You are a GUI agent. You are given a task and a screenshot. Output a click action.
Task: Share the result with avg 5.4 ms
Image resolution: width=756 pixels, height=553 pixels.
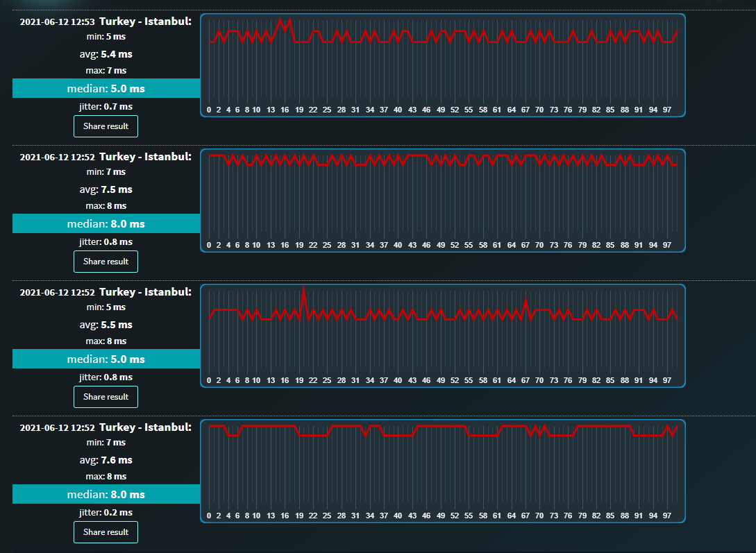(x=106, y=126)
